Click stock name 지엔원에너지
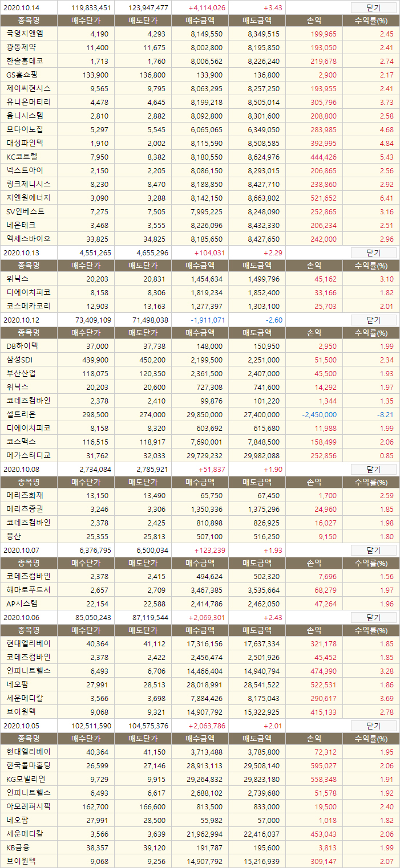This screenshot has height=868, width=400. point(29,198)
